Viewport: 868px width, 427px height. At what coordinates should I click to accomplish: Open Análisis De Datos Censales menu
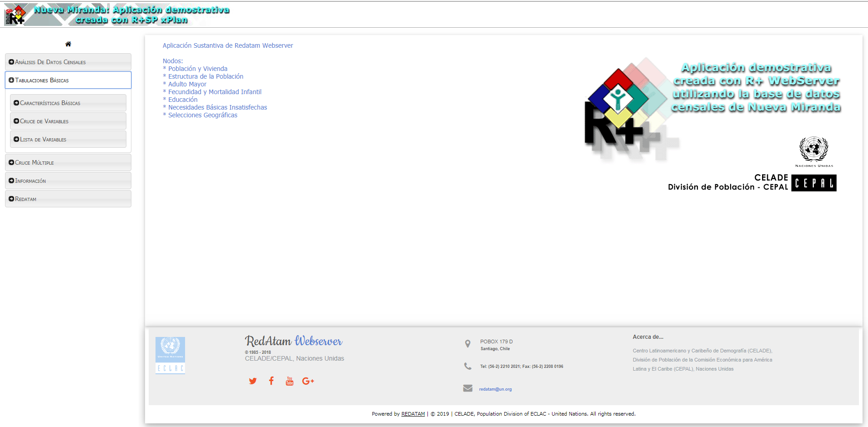point(68,62)
